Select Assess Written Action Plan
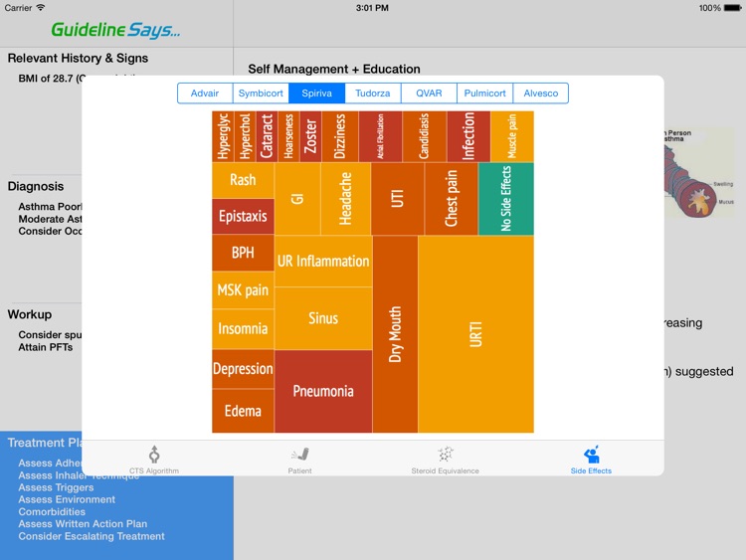This screenshot has height=560, width=746. (83, 524)
